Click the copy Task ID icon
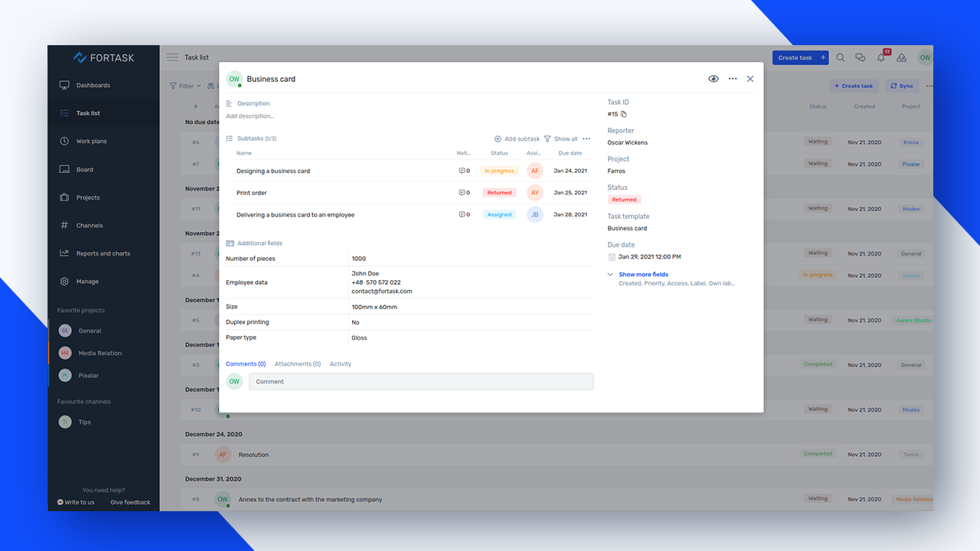 coord(623,114)
